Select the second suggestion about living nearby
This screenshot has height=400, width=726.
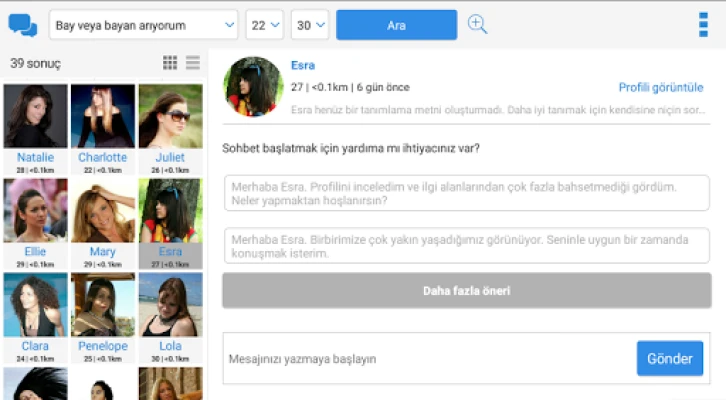(466, 246)
